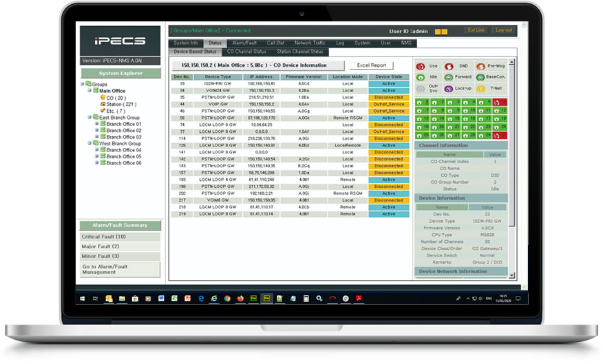Expand Branch Office 05
This screenshot has width=603, height=364.
point(97,156)
